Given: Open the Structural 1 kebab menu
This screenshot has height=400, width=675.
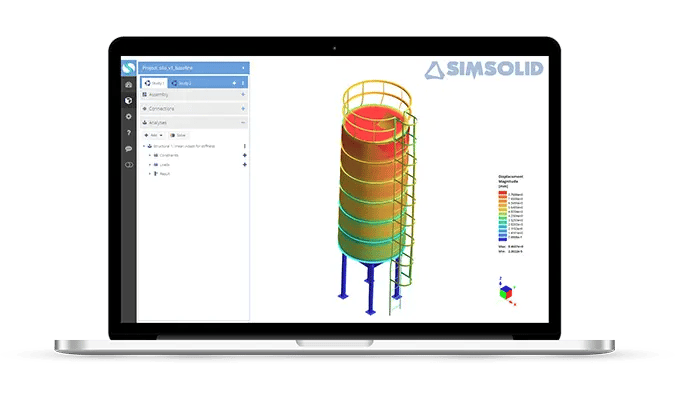Looking at the screenshot, I should [x=245, y=146].
